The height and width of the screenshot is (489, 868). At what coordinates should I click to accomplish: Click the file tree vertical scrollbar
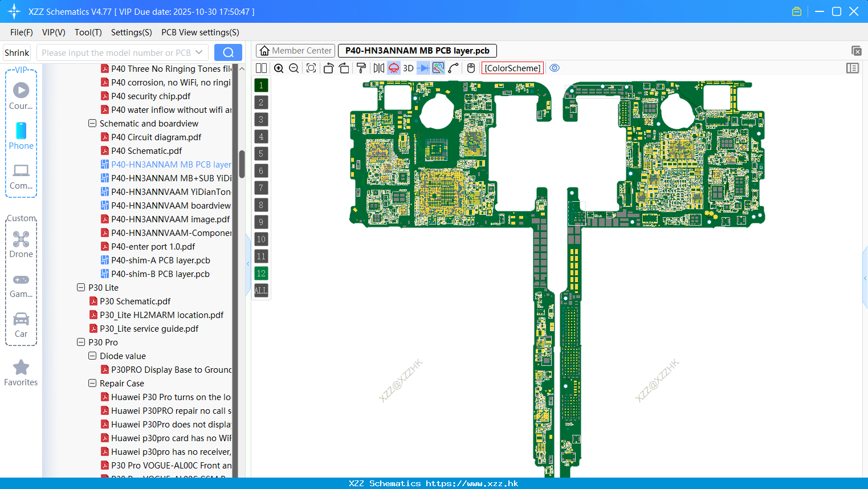(x=242, y=164)
